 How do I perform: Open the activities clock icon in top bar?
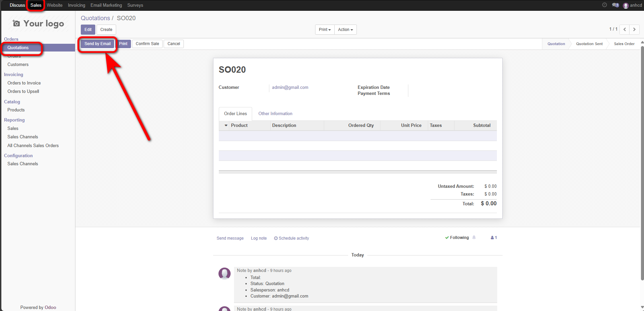(604, 5)
